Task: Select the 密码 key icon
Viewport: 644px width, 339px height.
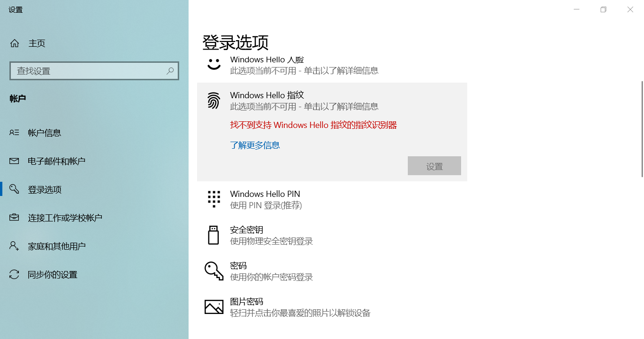Action: click(214, 271)
